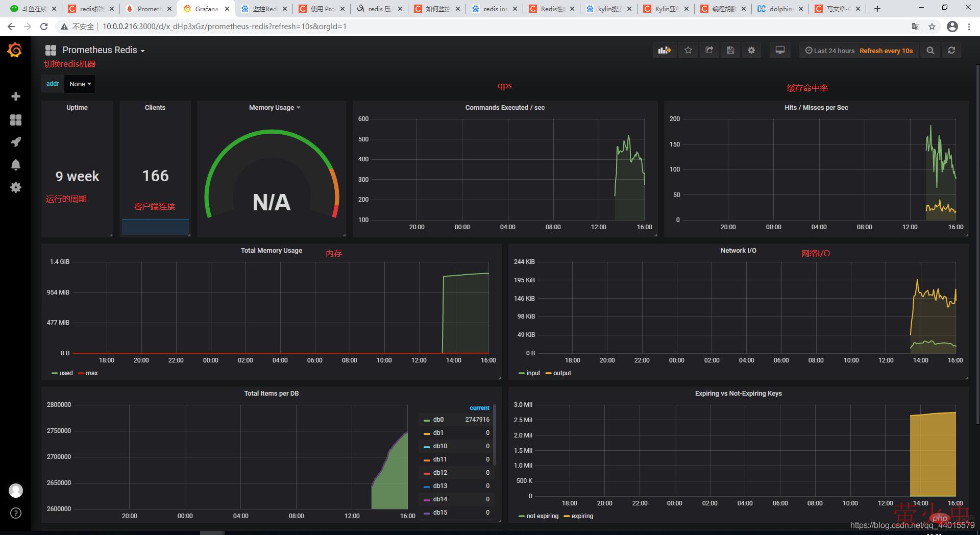Star this dashboard as favorite
This screenshot has height=535, width=980.
click(688, 51)
